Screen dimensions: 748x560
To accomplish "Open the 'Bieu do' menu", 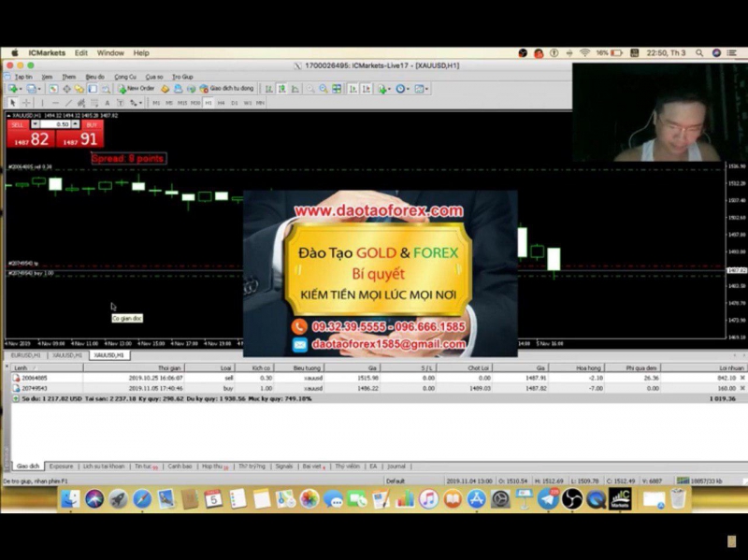I will [94, 77].
